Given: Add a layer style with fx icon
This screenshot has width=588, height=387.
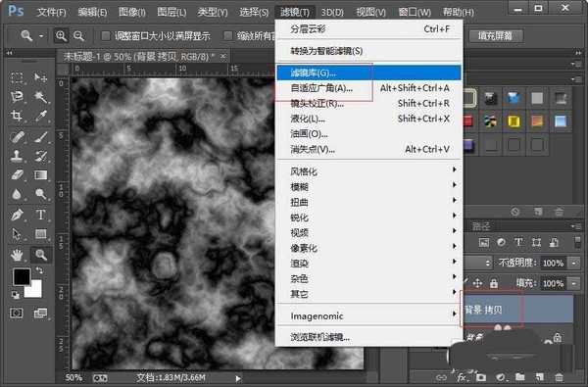Looking at the screenshot, I should tap(462, 377).
